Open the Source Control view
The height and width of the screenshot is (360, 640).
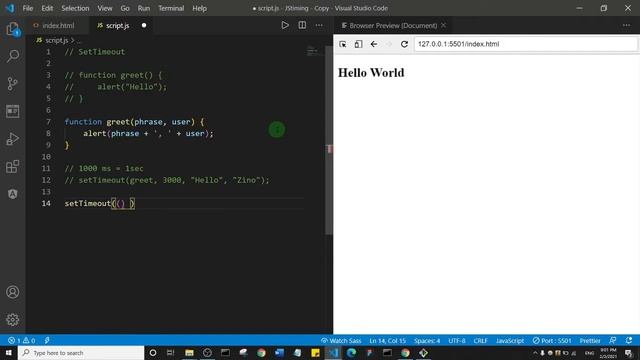click(13, 83)
